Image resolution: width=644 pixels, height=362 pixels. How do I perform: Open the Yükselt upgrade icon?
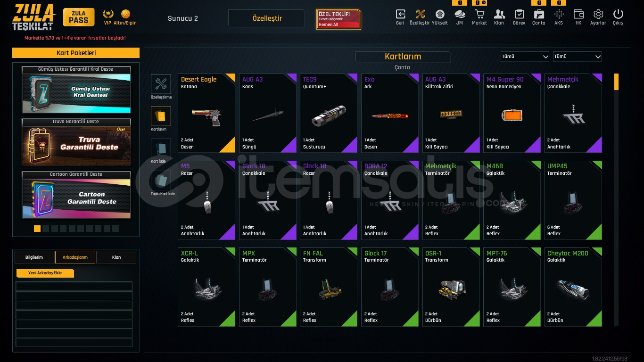(440, 14)
